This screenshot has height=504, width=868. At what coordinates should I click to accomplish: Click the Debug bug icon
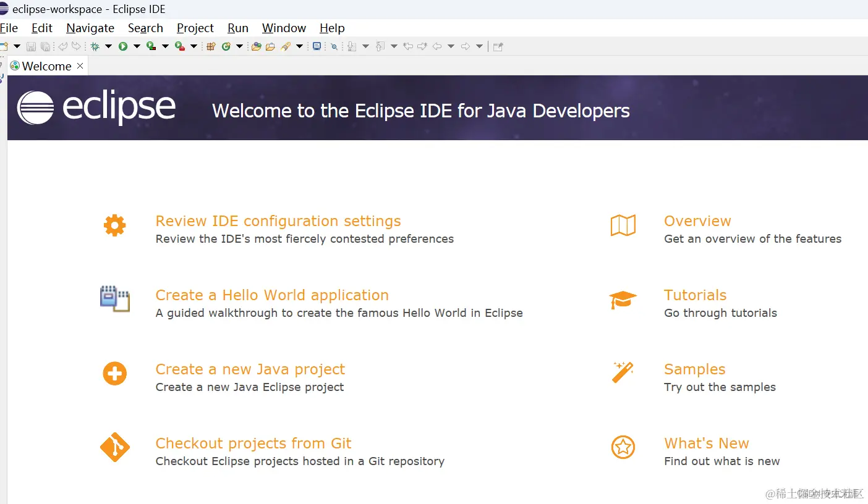95,46
